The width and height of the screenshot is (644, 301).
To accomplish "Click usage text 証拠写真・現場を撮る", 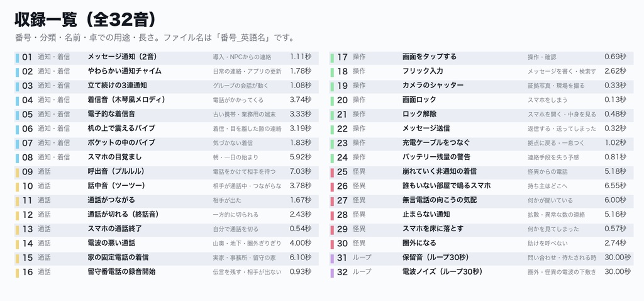I will (556, 86).
